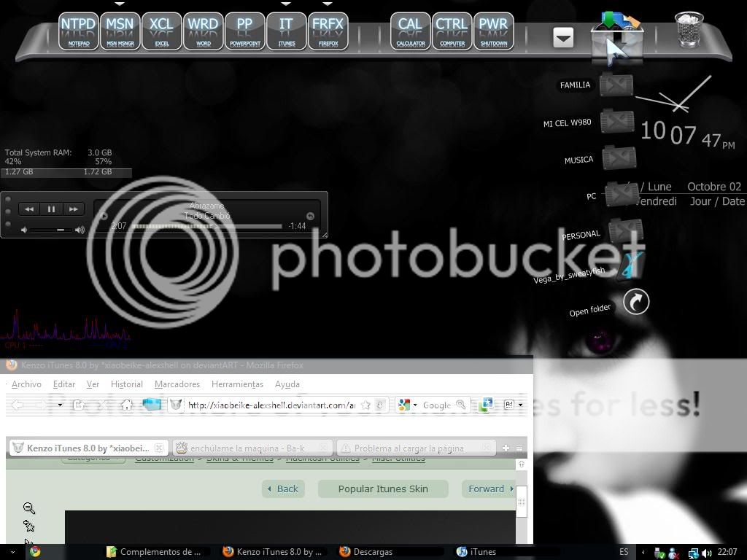Open the navigation history dropdown arrow
This screenshot has height=560, width=747.
(60, 405)
